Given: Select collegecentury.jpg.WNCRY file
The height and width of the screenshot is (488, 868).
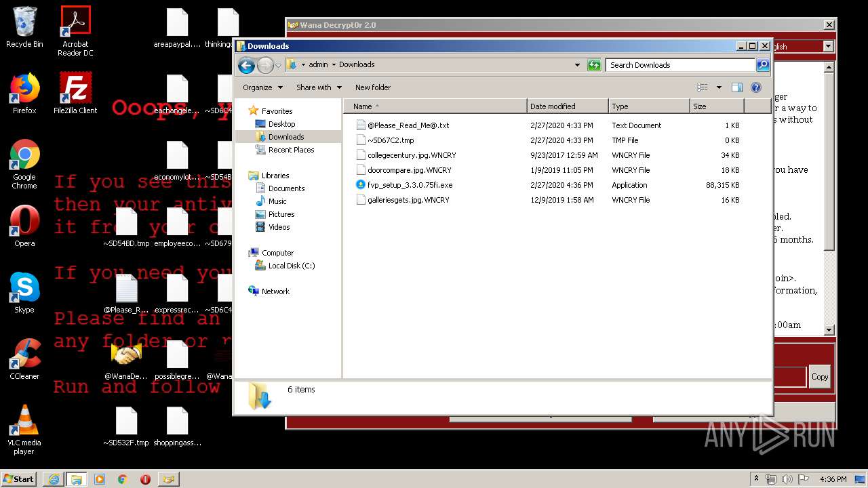Looking at the screenshot, I should (x=412, y=155).
